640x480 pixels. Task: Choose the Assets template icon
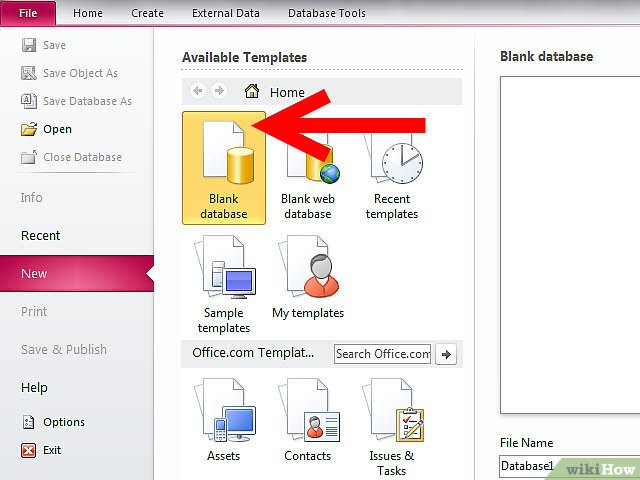(x=225, y=410)
